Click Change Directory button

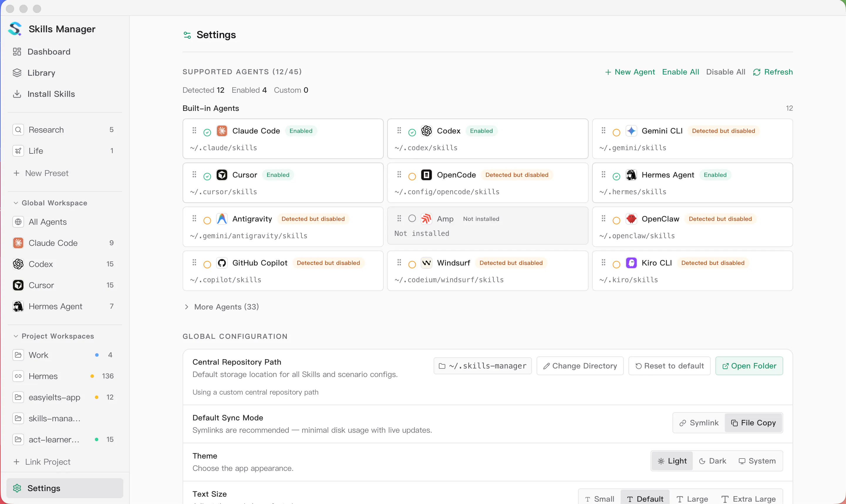[580, 366]
